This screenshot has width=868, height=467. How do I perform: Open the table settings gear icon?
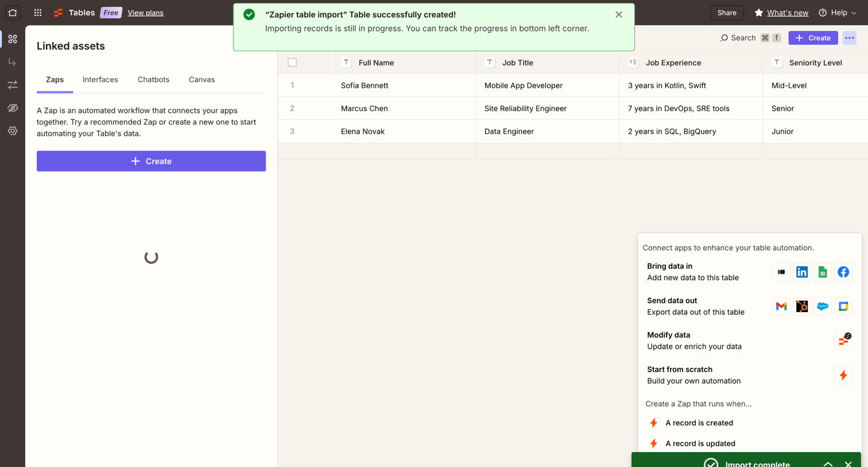tap(13, 131)
